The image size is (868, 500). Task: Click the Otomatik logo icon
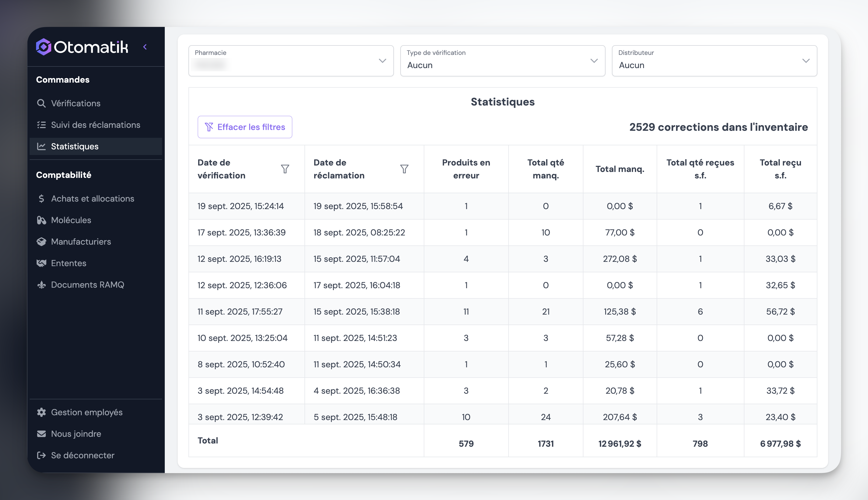pos(44,47)
